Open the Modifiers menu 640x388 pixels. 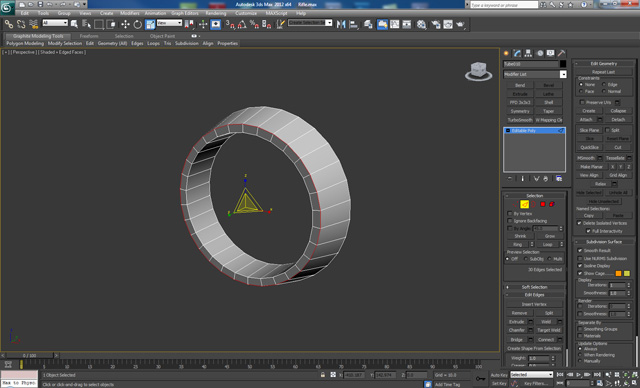pos(130,13)
